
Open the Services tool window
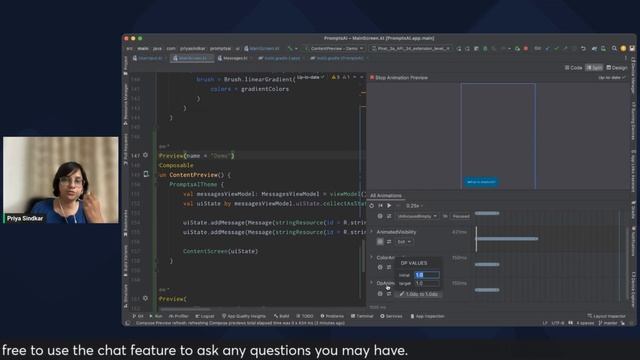(391, 316)
